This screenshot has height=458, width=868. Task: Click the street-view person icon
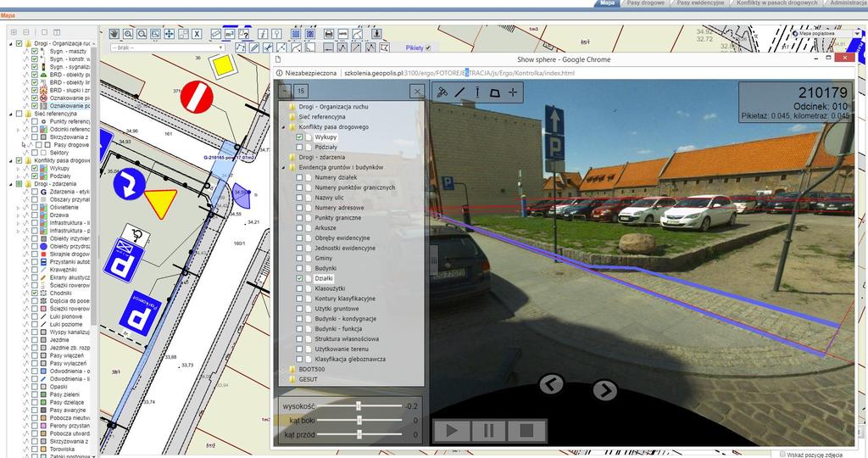tap(376, 34)
